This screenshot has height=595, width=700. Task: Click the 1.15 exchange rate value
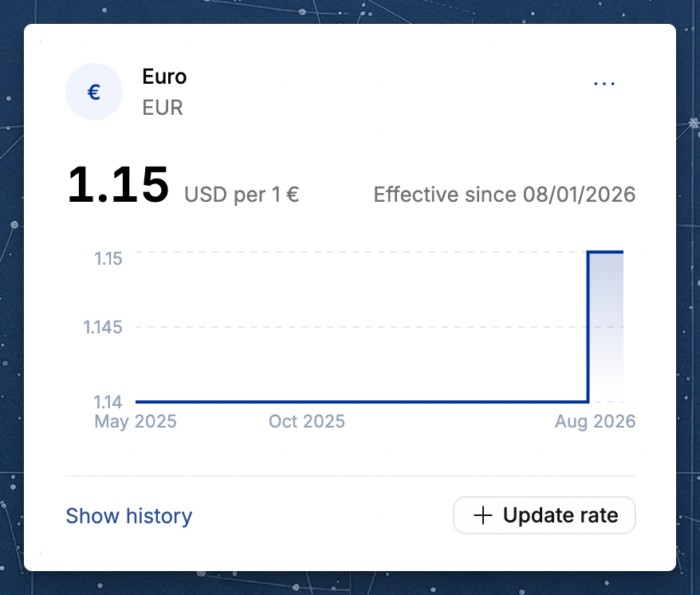118,184
